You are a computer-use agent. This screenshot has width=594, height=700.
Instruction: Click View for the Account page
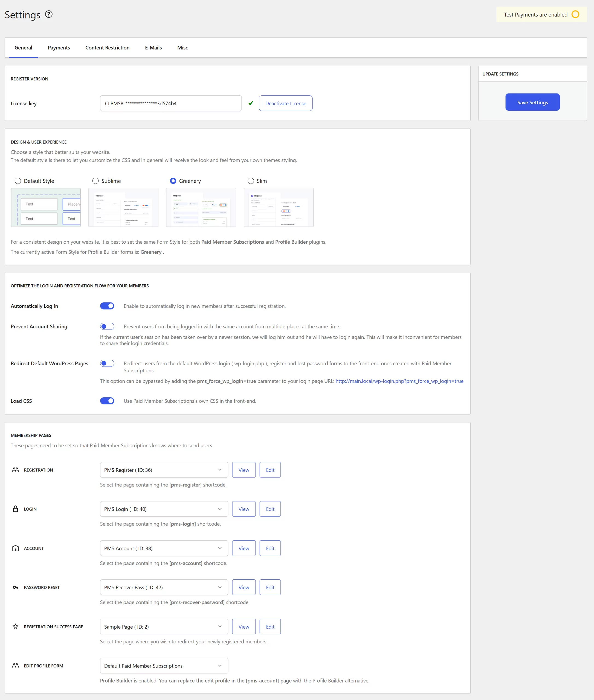click(244, 548)
